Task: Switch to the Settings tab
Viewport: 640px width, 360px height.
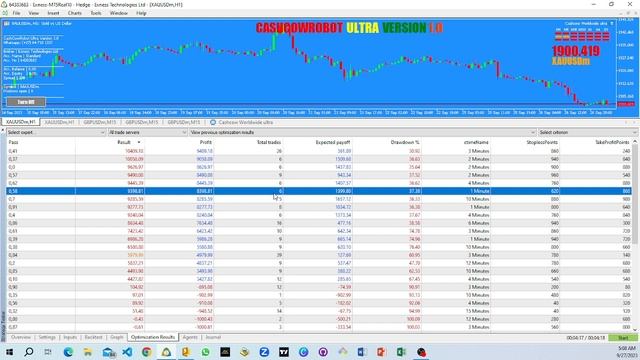Action: tap(47, 337)
